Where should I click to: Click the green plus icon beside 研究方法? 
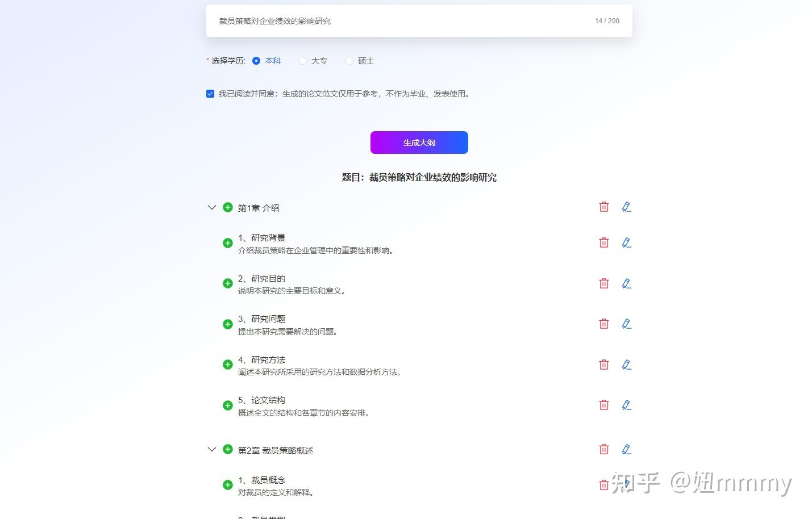(x=227, y=365)
